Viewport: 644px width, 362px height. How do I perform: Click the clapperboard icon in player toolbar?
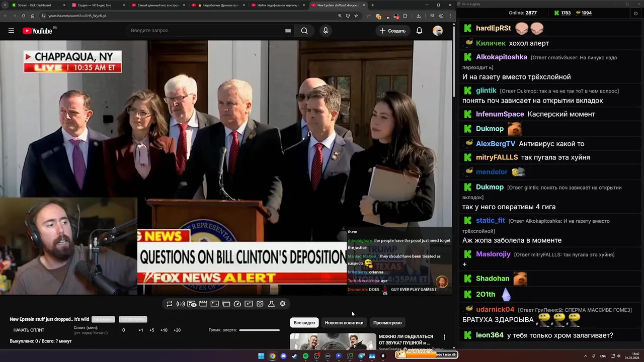(203, 304)
